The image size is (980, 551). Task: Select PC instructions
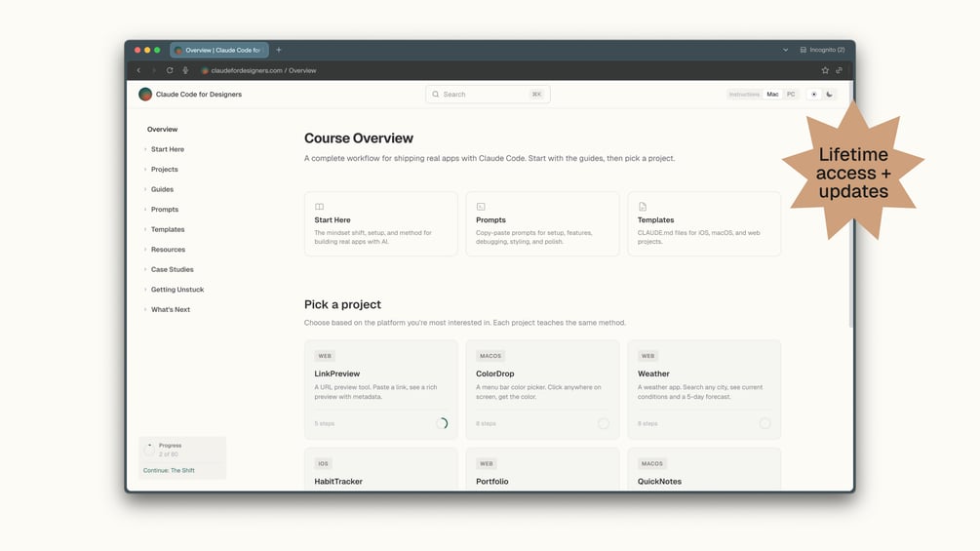coord(791,95)
